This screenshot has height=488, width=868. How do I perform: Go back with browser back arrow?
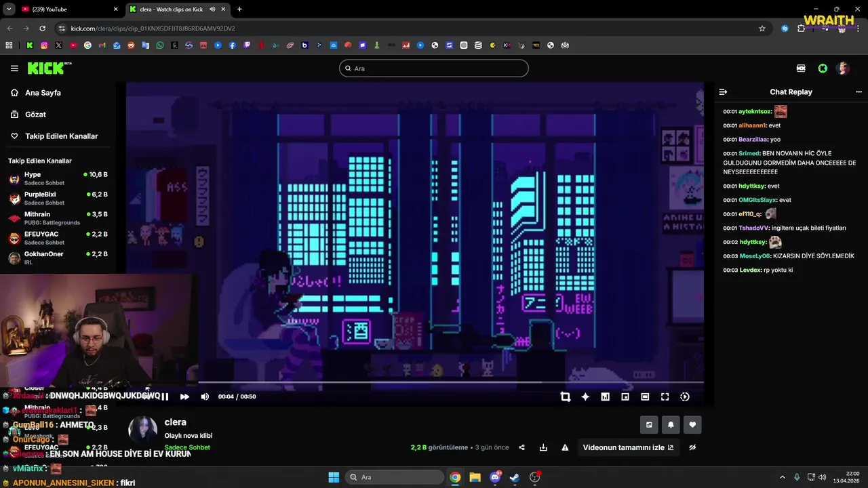pyautogui.click(x=9, y=28)
